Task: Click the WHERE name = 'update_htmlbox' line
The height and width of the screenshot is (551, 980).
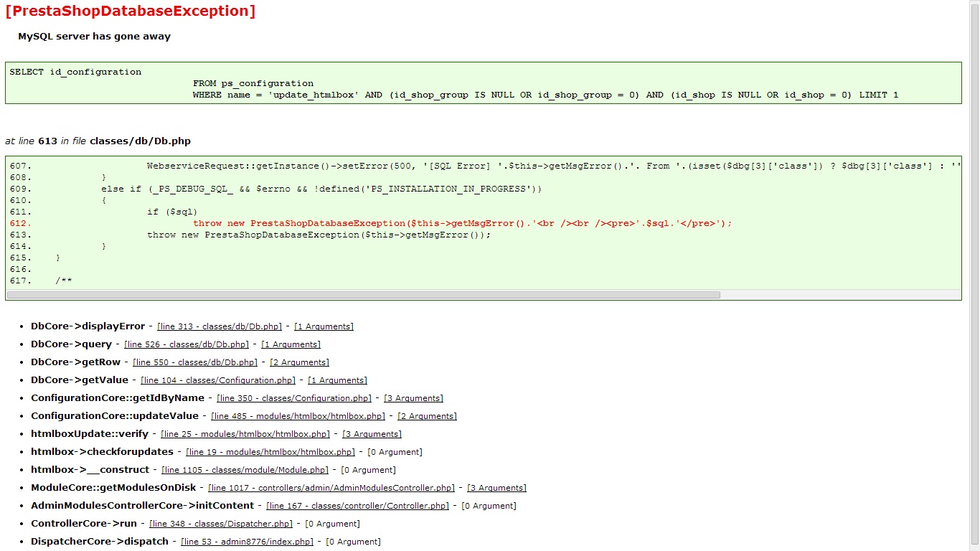Action: [x=545, y=95]
